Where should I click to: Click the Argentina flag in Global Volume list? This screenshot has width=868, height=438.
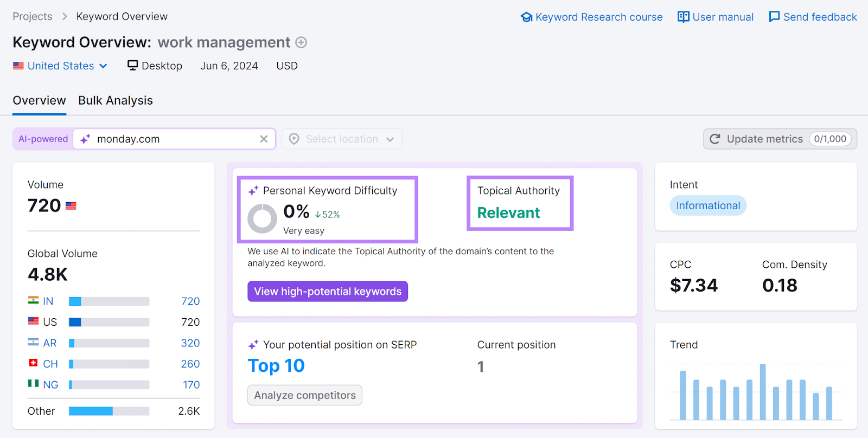coord(34,342)
